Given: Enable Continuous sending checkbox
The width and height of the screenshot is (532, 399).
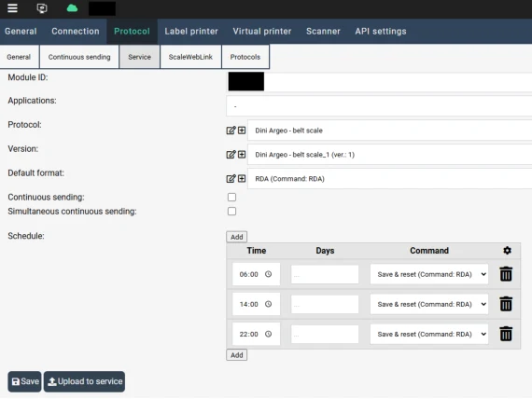Looking at the screenshot, I should coord(231,197).
